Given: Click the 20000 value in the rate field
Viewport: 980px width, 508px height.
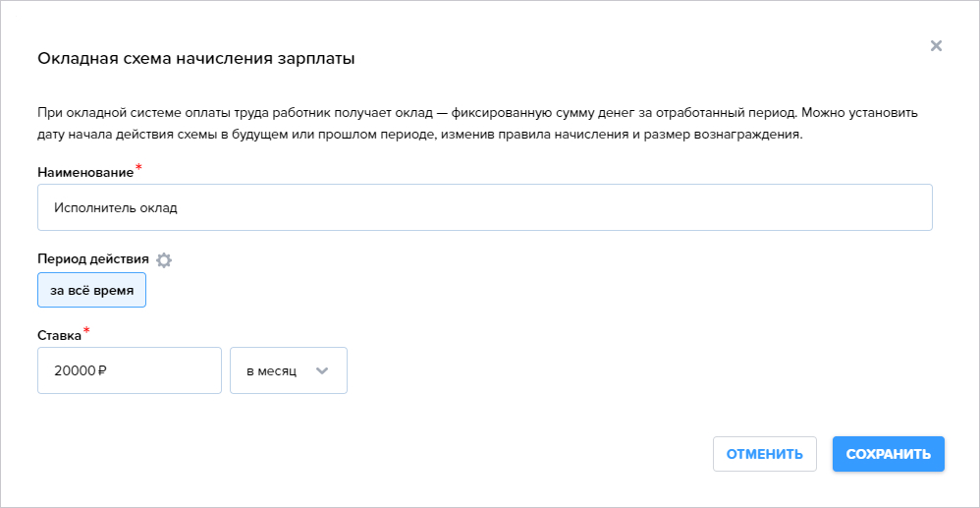Looking at the screenshot, I should tap(76, 371).
